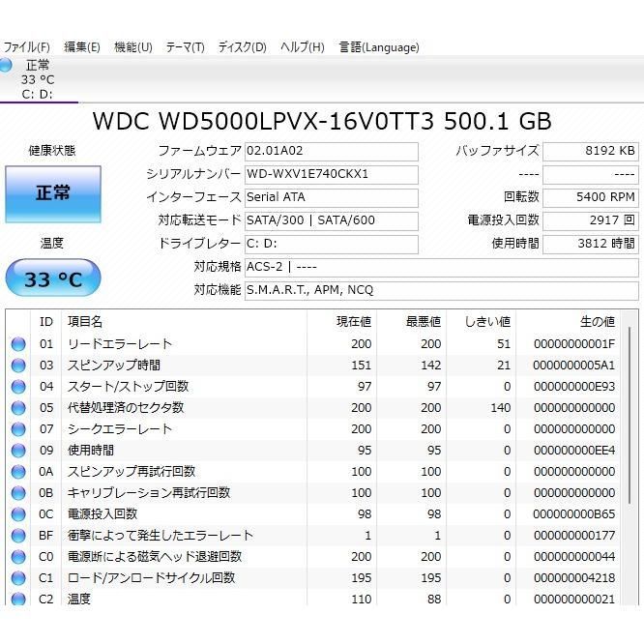Click the blue status icon for ID BF
This screenshot has width=644, height=644.
coord(18,536)
